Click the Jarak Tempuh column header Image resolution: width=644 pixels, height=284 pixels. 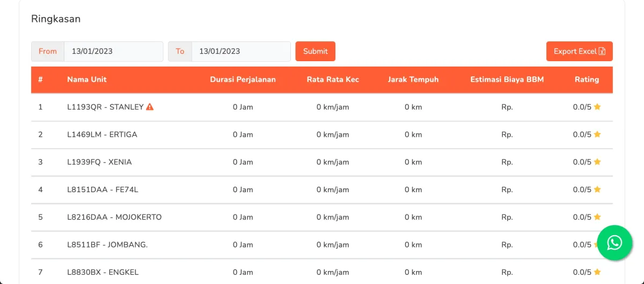(413, 79)
